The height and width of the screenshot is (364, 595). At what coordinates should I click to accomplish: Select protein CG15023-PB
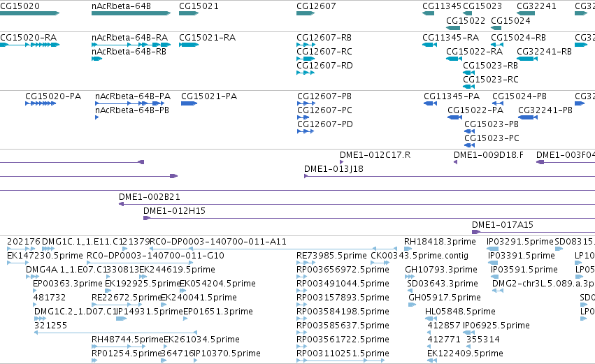coord(492,124)
